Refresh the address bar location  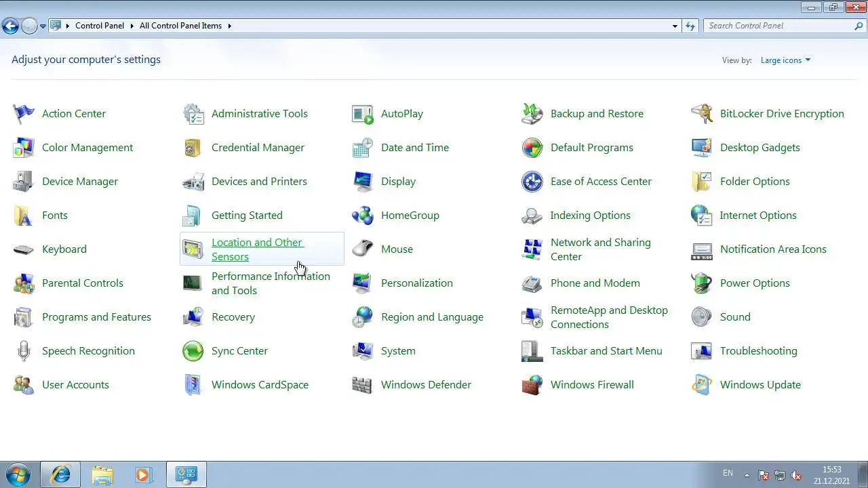click(690, 26)
